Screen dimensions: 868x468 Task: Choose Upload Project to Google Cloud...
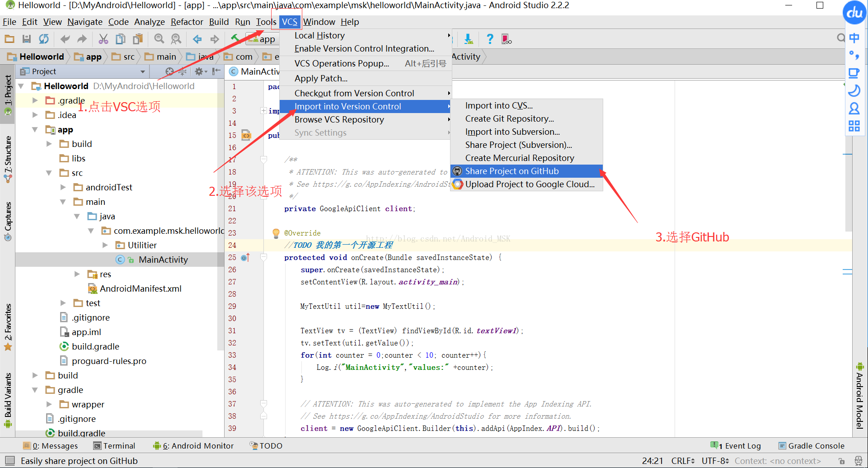tap(526, 184)
